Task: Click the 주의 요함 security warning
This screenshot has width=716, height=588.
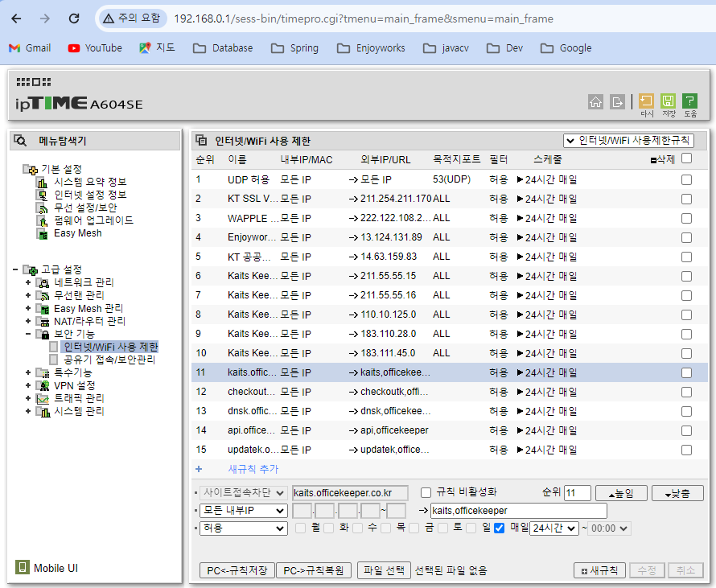Action: click(131, 19)
